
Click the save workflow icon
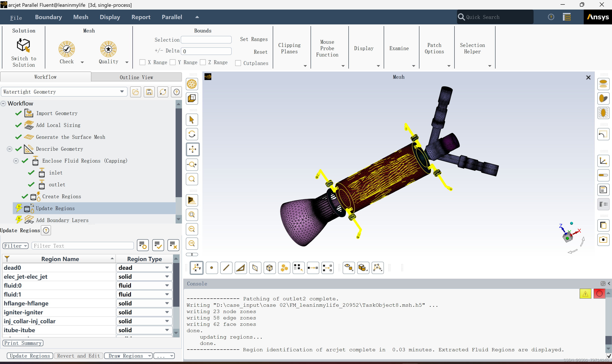(x=149, y=92)
